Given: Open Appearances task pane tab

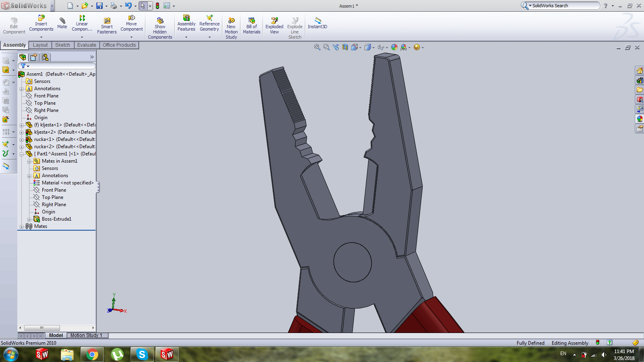Looking at the screenshot, I should coord(640,119).
